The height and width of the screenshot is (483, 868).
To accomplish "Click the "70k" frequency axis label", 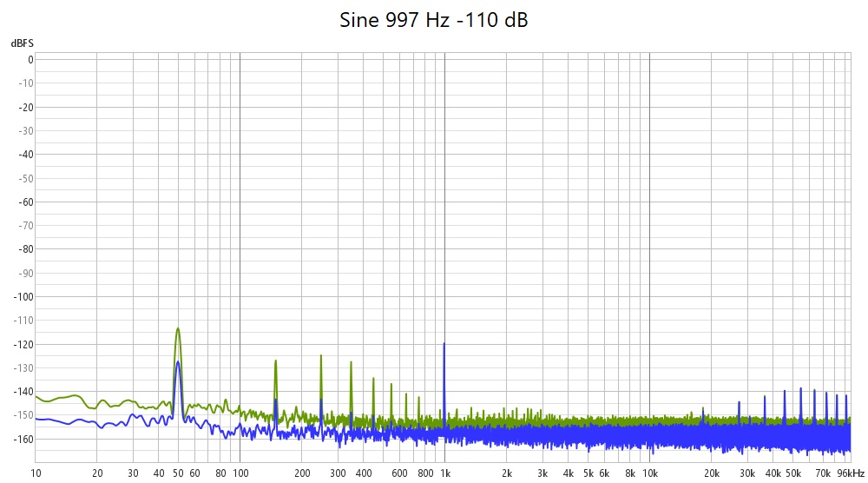I will pyautogui.click(x=823, y=473).
